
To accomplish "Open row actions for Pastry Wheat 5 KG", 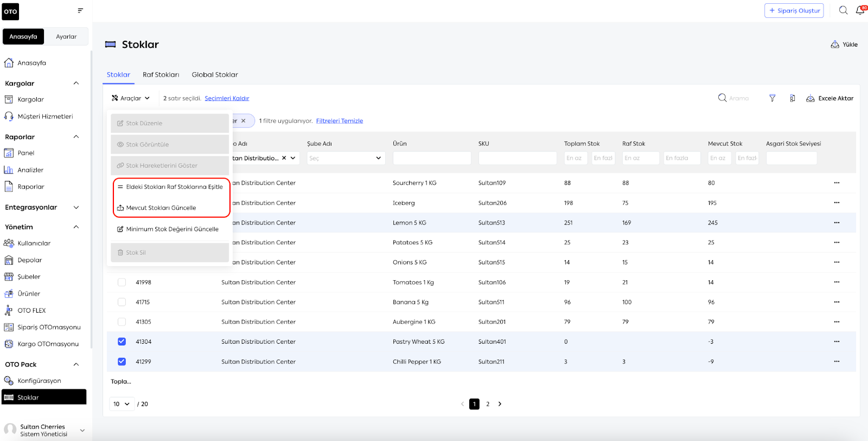I will [x=837, y=342].
